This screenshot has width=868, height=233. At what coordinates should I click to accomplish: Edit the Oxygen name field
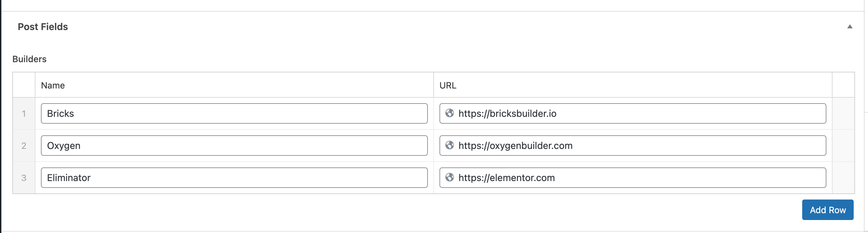(x=234, y=146)
